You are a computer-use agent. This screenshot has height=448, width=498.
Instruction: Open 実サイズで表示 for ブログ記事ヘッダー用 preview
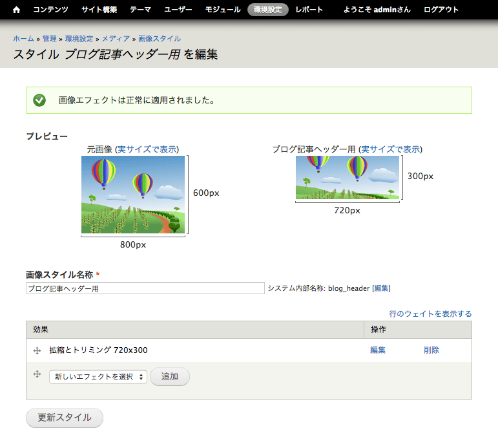coord(390,149)
